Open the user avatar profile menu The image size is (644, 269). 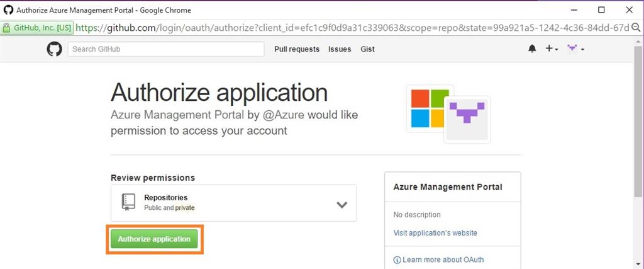[x=575, y=49]
